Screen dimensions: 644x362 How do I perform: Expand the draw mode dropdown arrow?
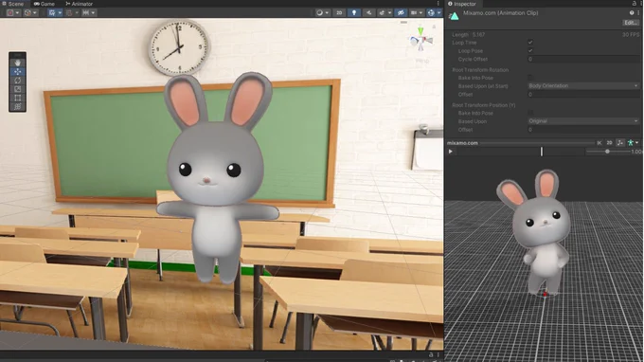(x=327, y=12)
